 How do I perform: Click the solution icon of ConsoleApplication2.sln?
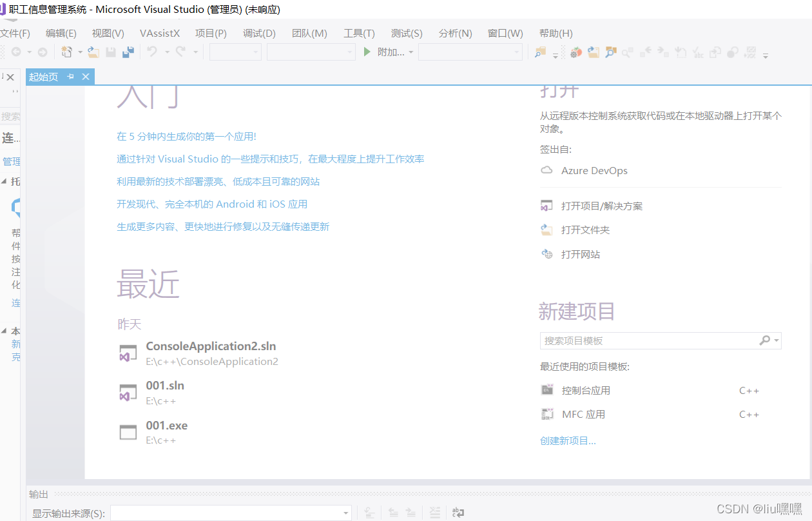coord(128,353)
